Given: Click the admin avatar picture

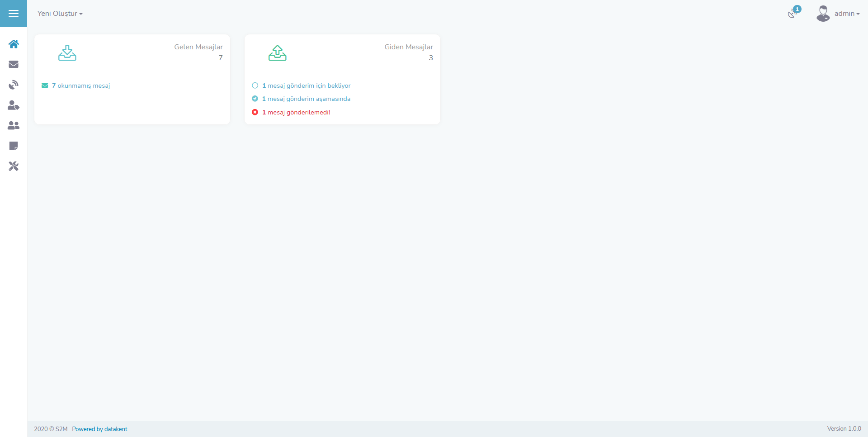Looking at the screenshot, I should 823,14.
